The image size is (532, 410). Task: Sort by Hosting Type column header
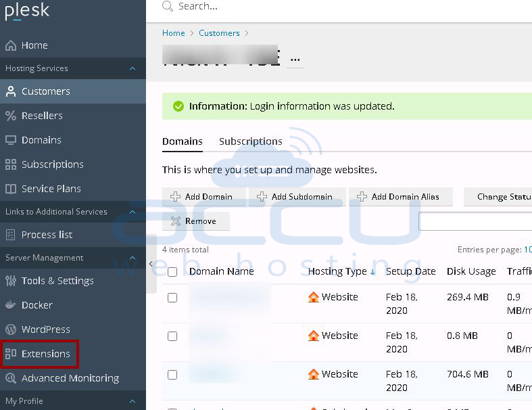coord(337,271)
